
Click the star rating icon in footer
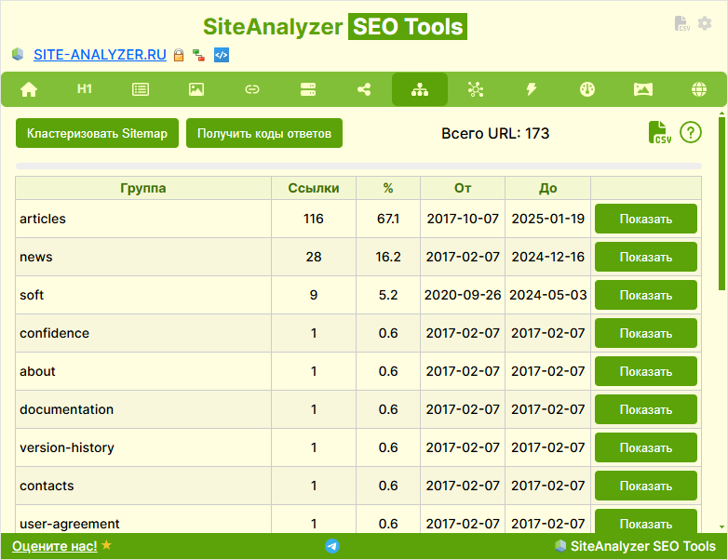(x=107, y=545)
